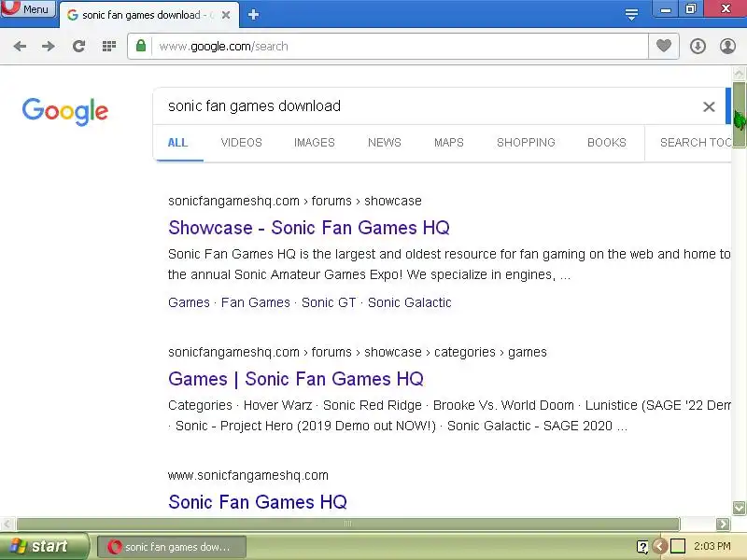Viewport: 747px width, 560px height.
Task: Open the SEARCH TOOLS option
Action: point(696,143)
